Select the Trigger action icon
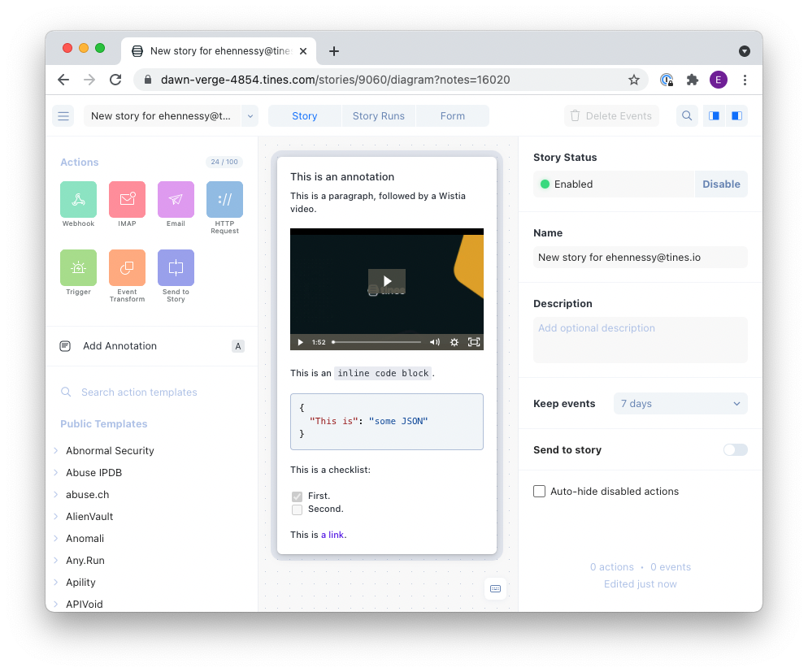808x672 pixels. pyautogui.click(x=78, y=268)
